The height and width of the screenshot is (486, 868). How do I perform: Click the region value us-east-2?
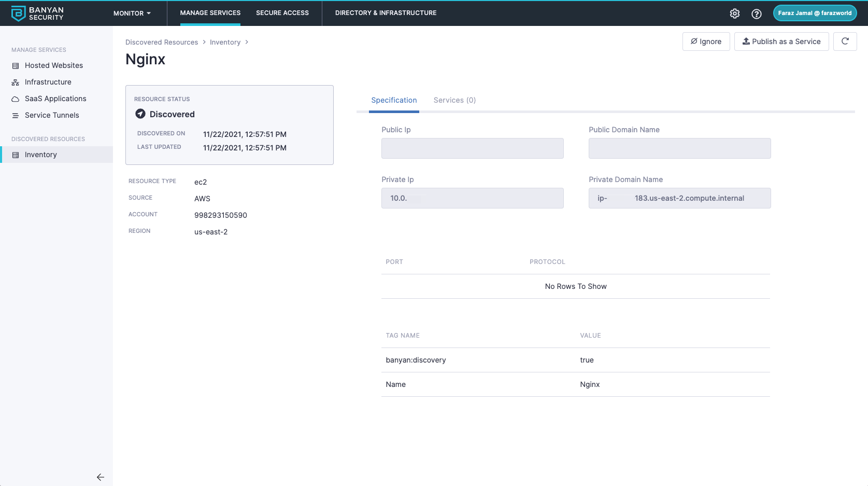(x=211, y=232)
